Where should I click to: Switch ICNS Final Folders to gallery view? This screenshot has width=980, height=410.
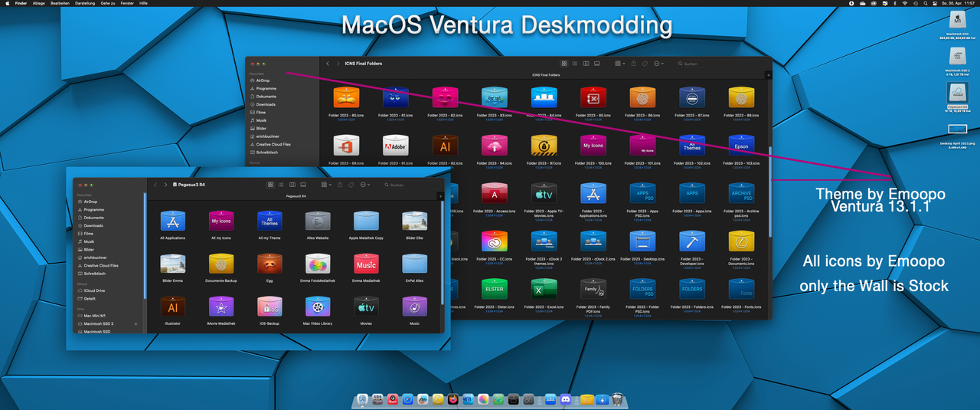[596, 64]
